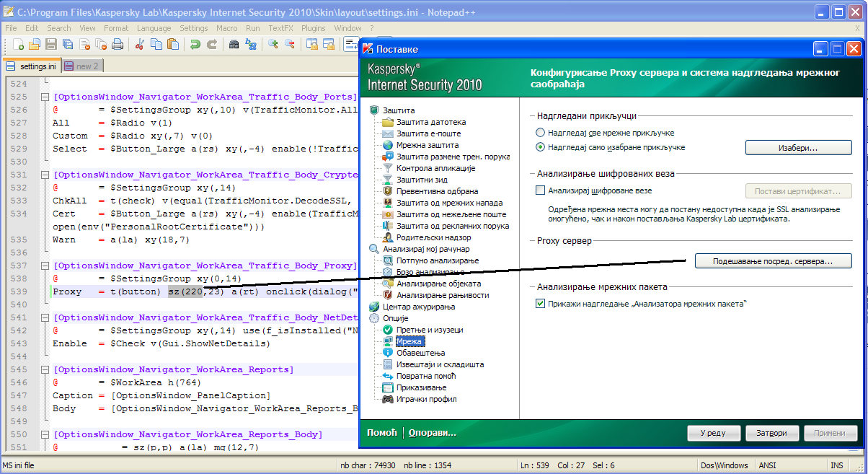This screenshot has width=868, height=474.
Task: Click the Save file icon in Notepad++ toolbar
Action: pyautogui.click(x=51, y=45)
